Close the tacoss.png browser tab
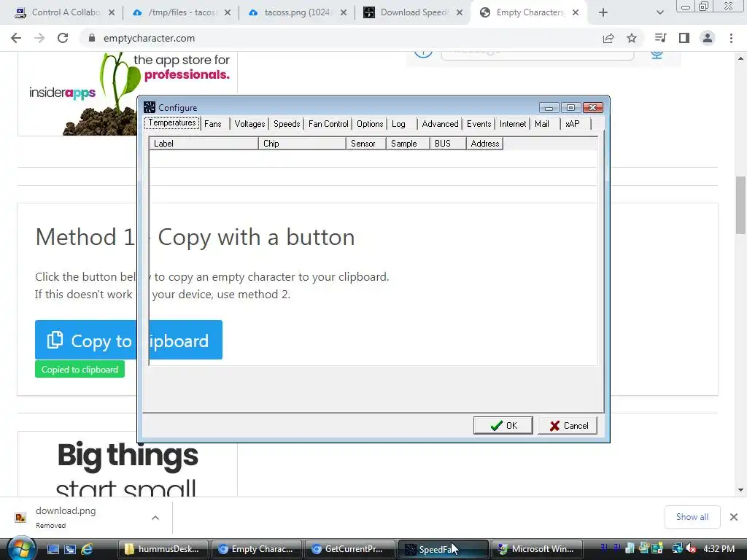Image resolution: width=747 pixels, height=560 pixels. click(344, 12)
